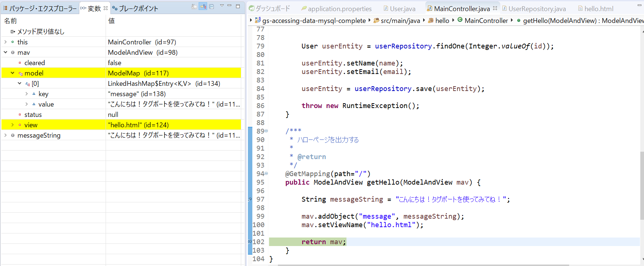Click the 'hello' package breadcrumb
The image size is (644, 266).
442,21
